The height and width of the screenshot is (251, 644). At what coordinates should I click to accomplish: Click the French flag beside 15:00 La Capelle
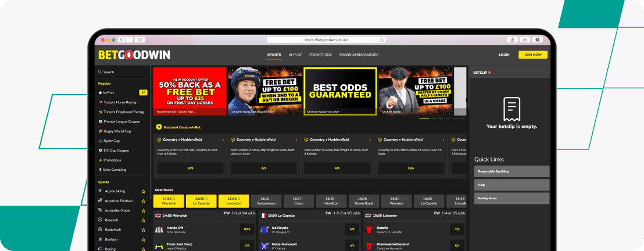(x=263, y=215)
